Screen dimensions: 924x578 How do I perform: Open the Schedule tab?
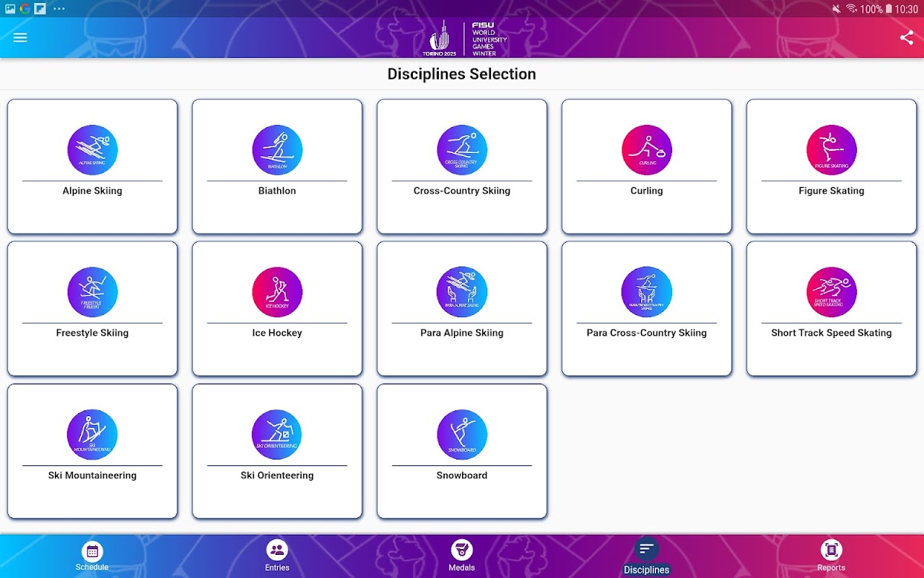(x=92, y=556)
